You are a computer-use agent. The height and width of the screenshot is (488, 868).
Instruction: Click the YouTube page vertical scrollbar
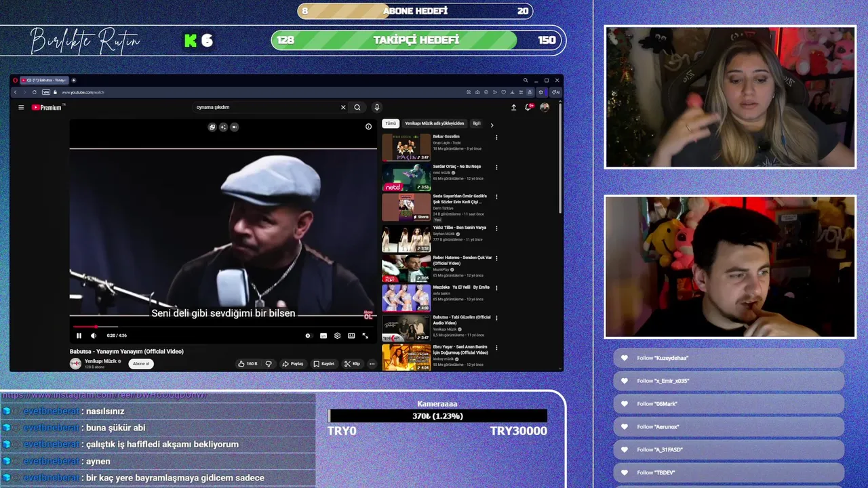point(560,157)
